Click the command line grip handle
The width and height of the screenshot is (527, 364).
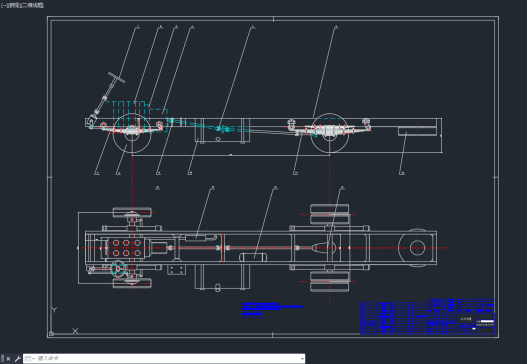tap(3, 359)
